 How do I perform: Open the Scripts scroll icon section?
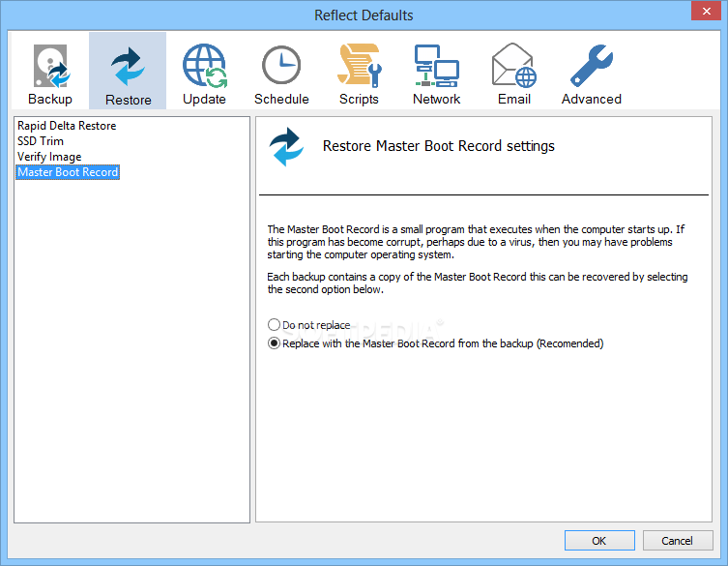(359, 71)
